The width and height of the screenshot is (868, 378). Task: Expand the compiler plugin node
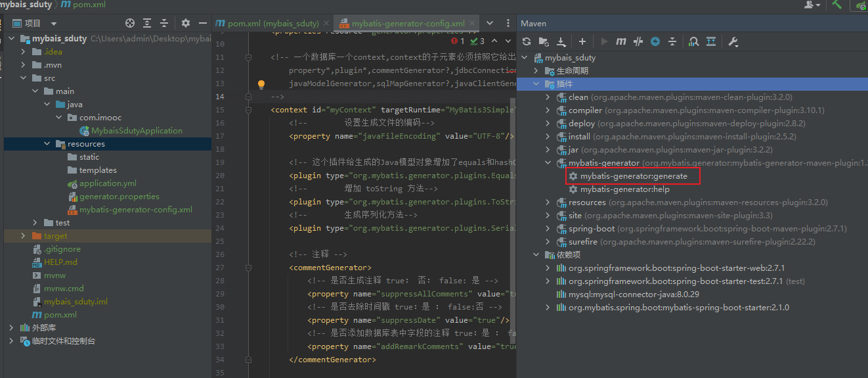tap(548, 110)
